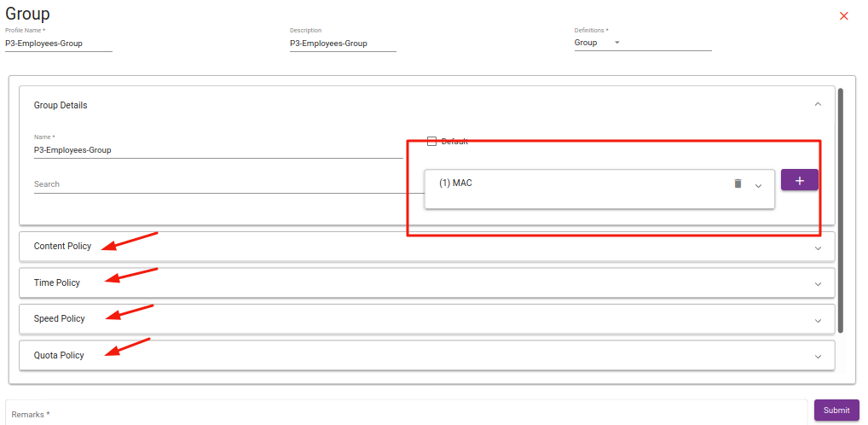The width and height of the screenshot is (868, 425).
Task: Focus the group Name text field
Action: point(217,150)
